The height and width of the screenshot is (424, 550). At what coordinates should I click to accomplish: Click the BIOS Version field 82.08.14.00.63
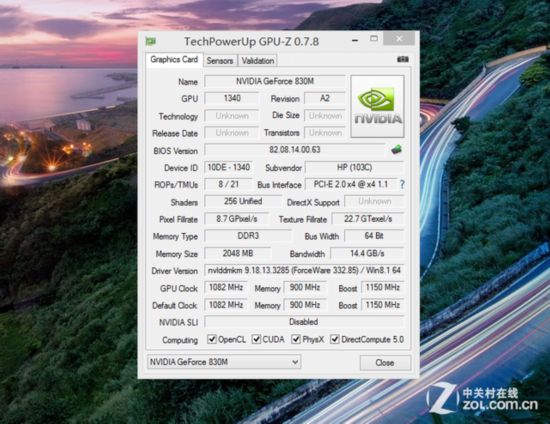pyautogui.click(x=295, y=150)
